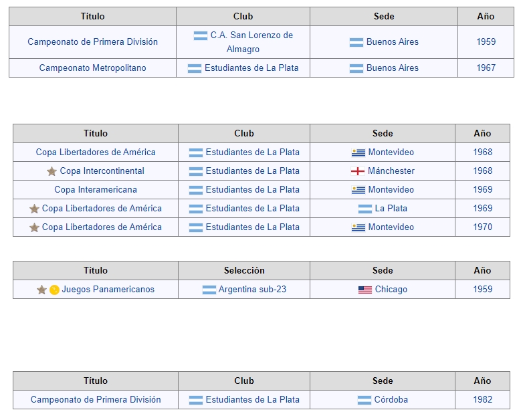Click the Uruguay flag in the 1970 Montevideo row

[358, 227]
